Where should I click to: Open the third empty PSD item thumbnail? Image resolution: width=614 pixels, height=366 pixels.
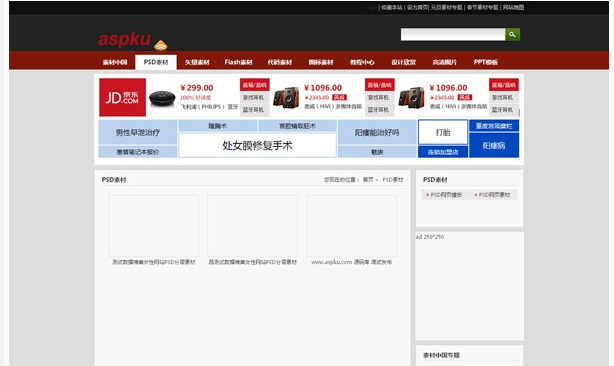(352, 226)
